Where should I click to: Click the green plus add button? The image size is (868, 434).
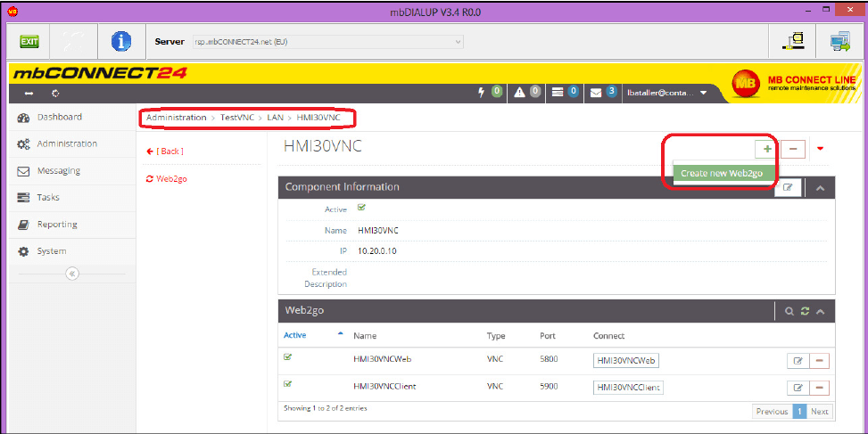[766, 149]
